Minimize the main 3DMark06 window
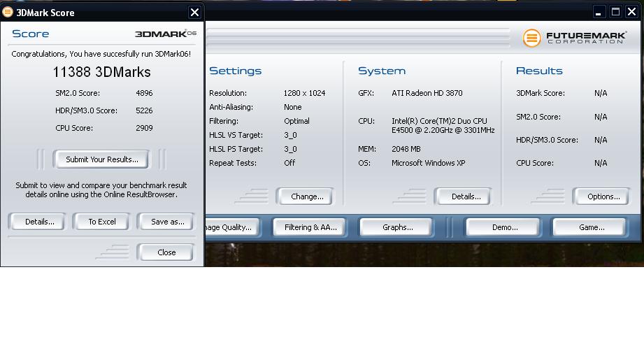The width and height of the screenshot is (644, 358). tap(599, 12)
